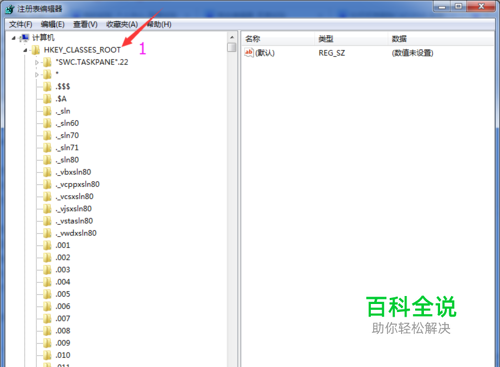Click the tree scrollbar up arrow
Image resolution: width=500 pixels, height=367 pixels.
(232, 38)
